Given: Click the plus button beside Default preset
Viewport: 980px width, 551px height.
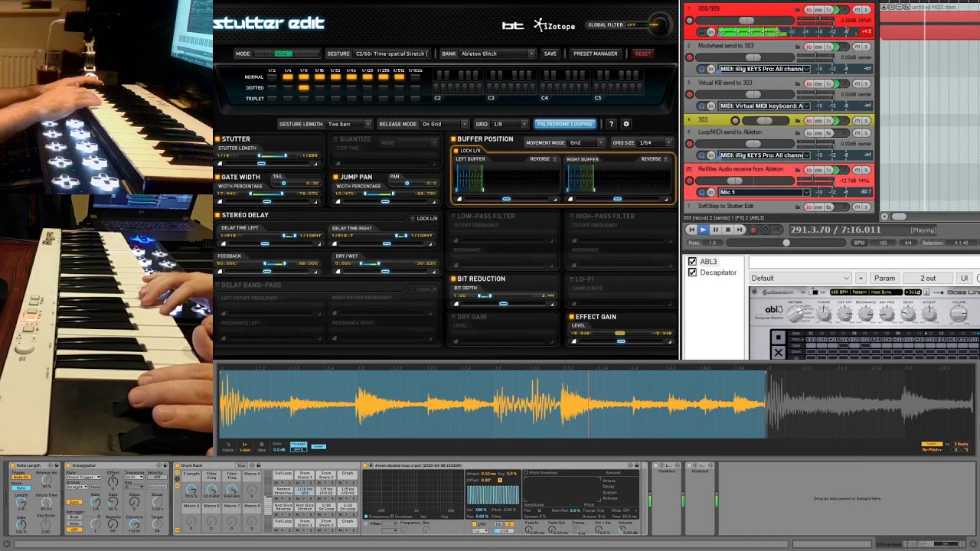Looking at the screenshot, I should [861, 278].
